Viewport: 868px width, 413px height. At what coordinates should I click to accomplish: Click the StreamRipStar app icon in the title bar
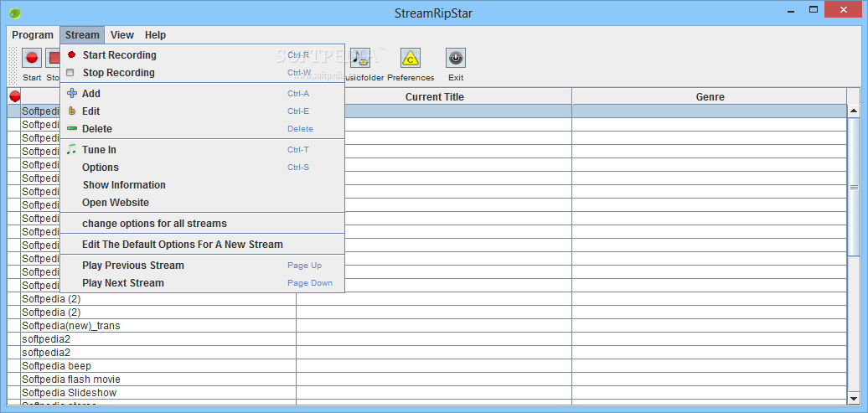(15, 13)
